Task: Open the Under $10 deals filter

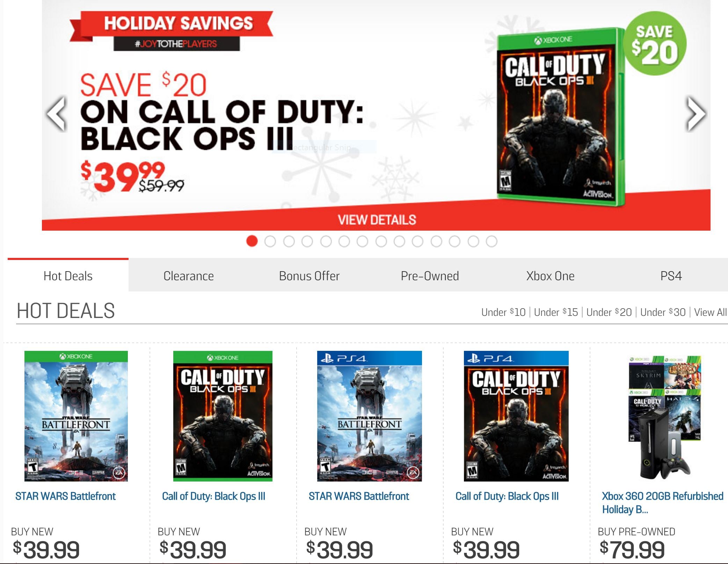Action: pyautogui.click(x=505, y=312)
